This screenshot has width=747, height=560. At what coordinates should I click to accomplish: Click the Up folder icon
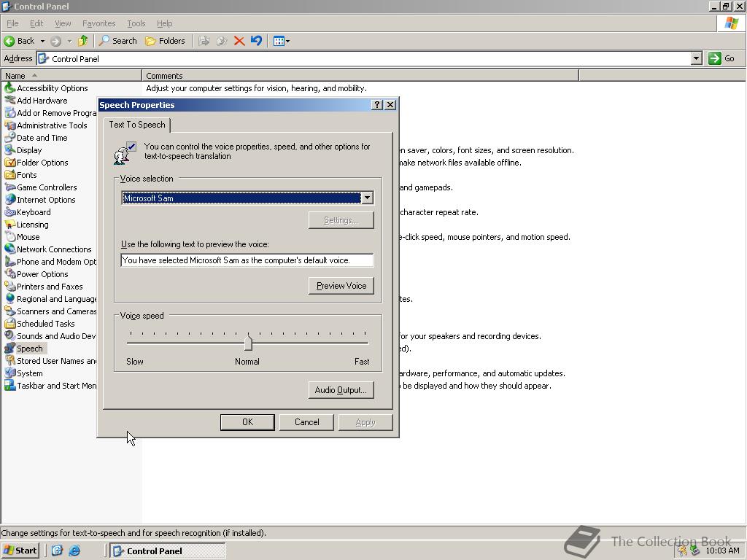[83, 41]
